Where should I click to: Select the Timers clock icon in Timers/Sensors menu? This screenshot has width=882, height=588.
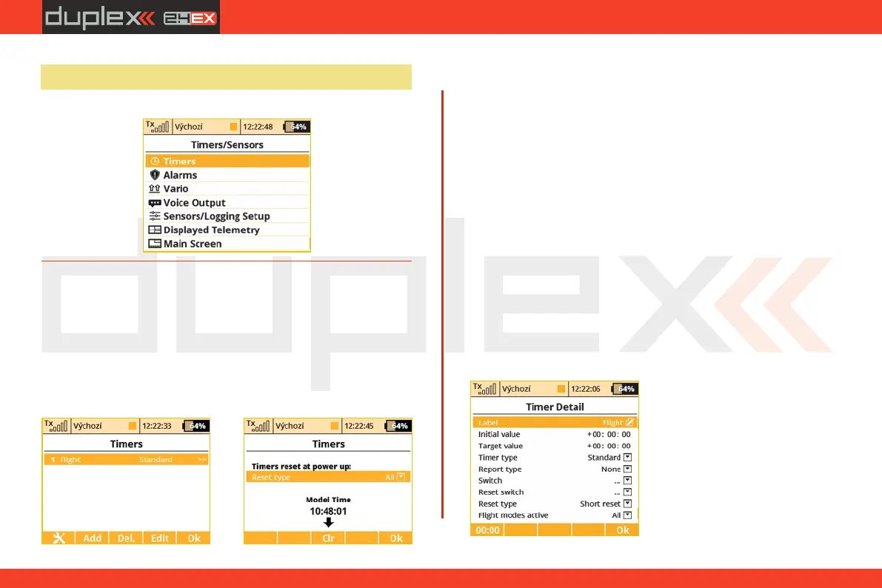[155, 161]
